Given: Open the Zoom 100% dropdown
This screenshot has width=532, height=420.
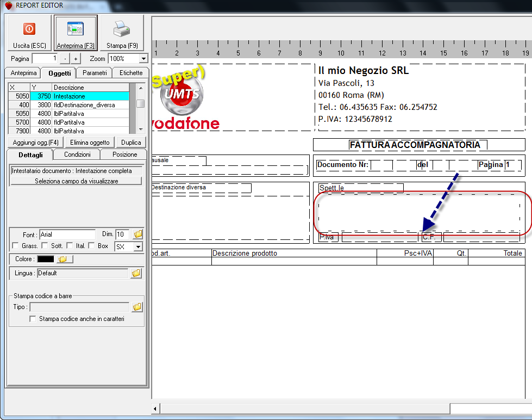Looking at the screenshot, I should click(143, 59).
